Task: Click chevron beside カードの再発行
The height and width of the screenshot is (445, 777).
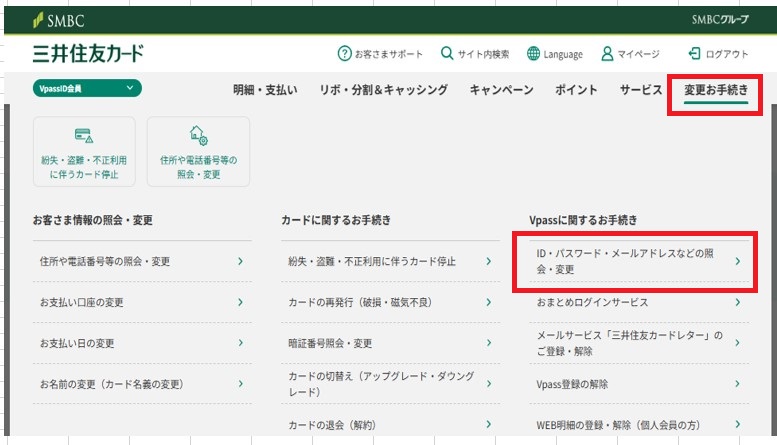Action: pos(489,302)
